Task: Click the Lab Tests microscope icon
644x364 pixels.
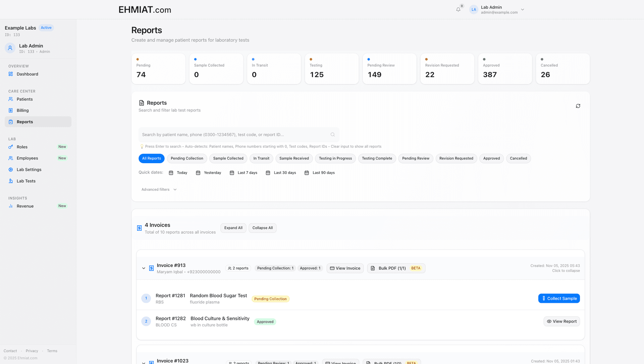Action: 11,181
